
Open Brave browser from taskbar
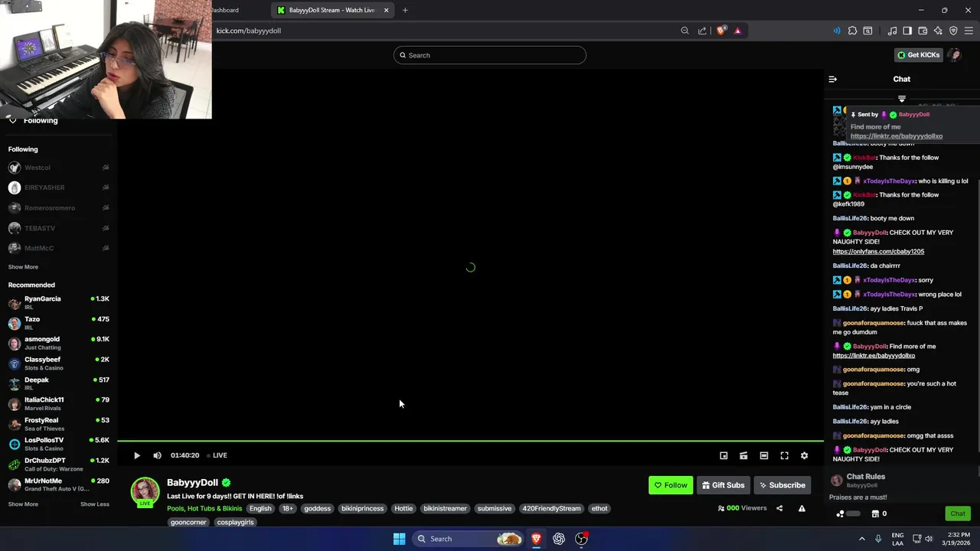click(537, 539)
